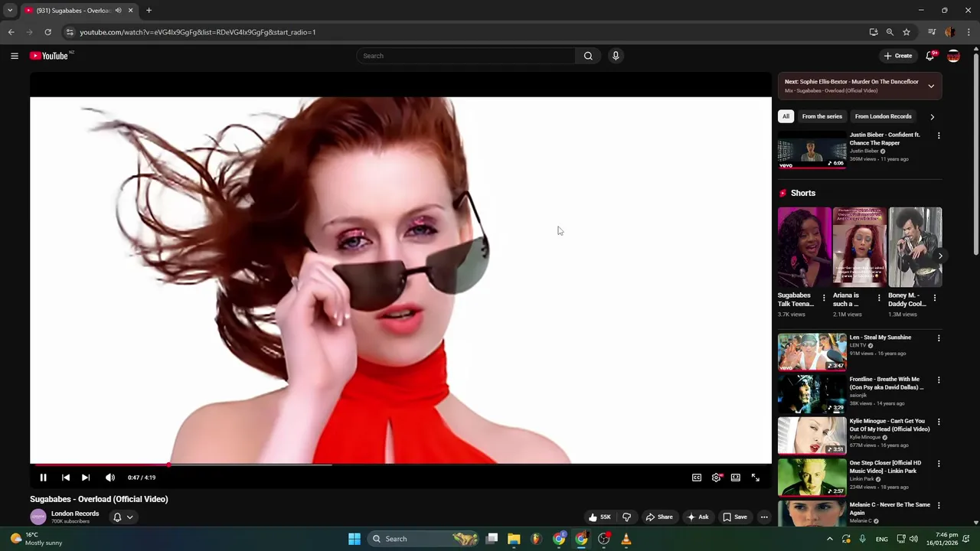This screenshot has width=980, height=551.
Task: Open a new browser tab
Action: point(149,11)
